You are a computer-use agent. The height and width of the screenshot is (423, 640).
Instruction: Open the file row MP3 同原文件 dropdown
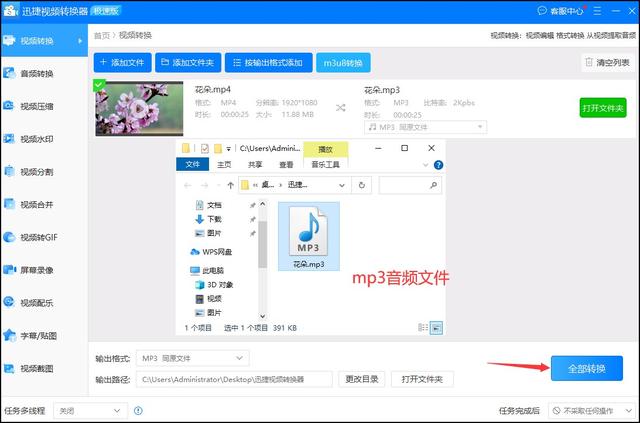(x=425, y=127)
